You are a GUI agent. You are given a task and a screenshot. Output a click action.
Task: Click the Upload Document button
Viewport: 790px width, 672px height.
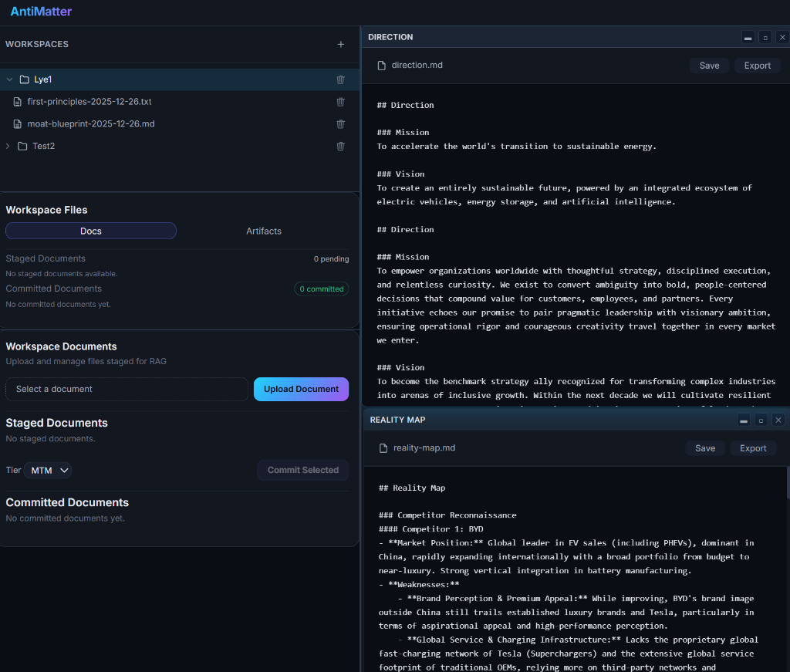(x=301, y=389)
